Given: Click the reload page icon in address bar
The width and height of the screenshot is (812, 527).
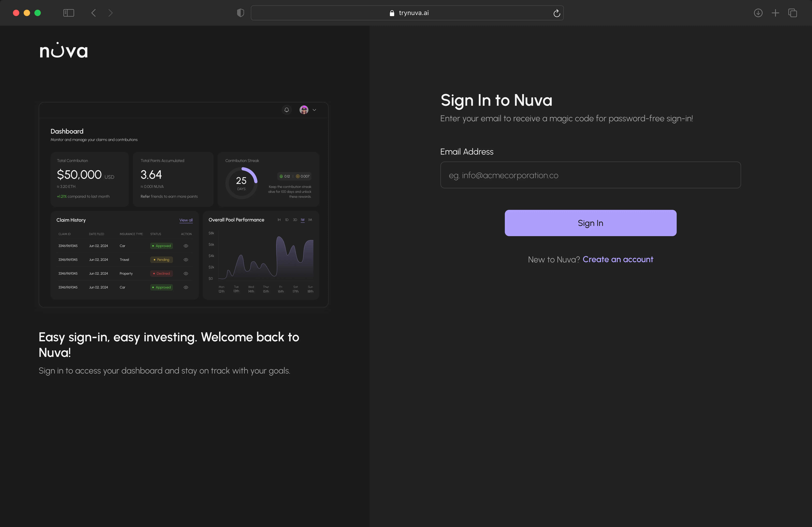Looking at the screenshot, I should (557, 13).
